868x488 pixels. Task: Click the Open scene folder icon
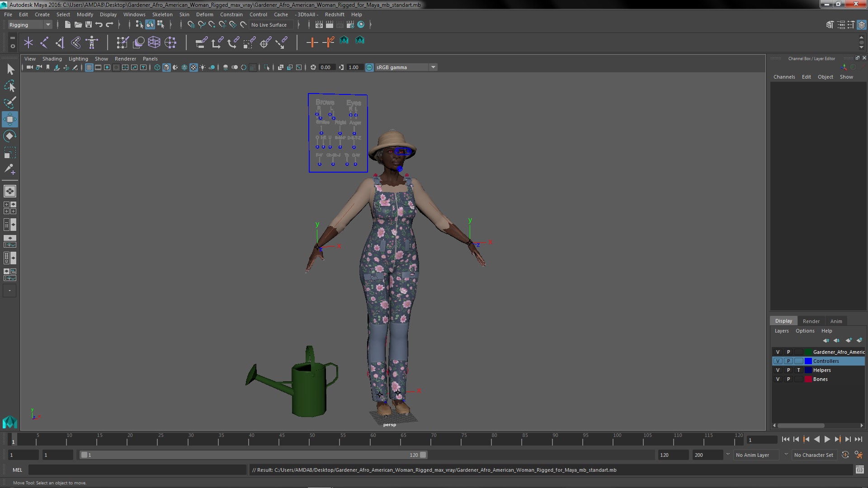click(x=78, y=24)
